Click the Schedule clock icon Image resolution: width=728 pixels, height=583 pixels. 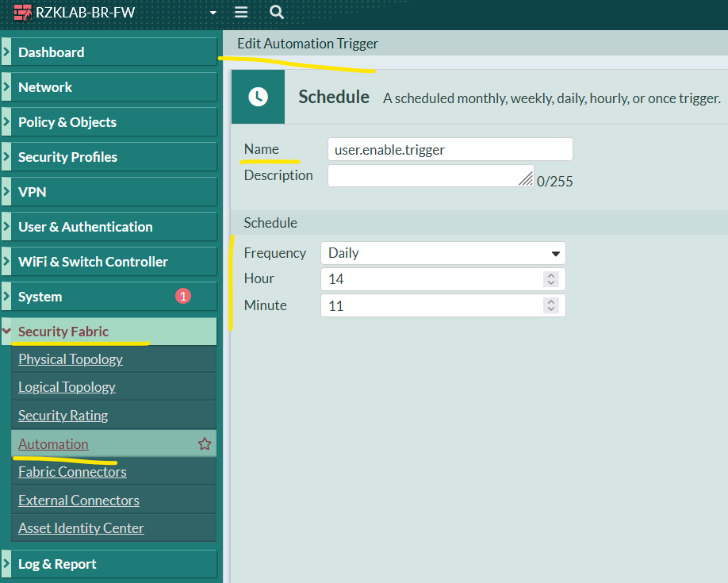tap(258, 97)
